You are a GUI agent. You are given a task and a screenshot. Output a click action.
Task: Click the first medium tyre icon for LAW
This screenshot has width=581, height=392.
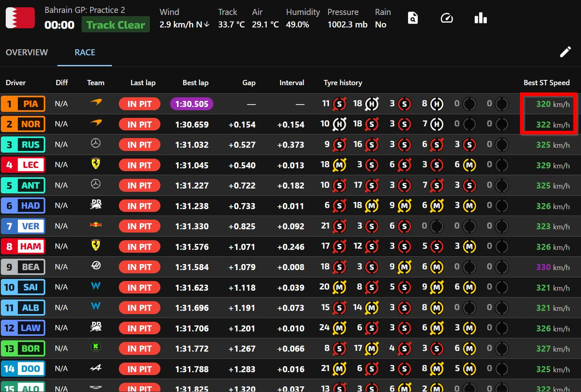[x=339, y=328]
